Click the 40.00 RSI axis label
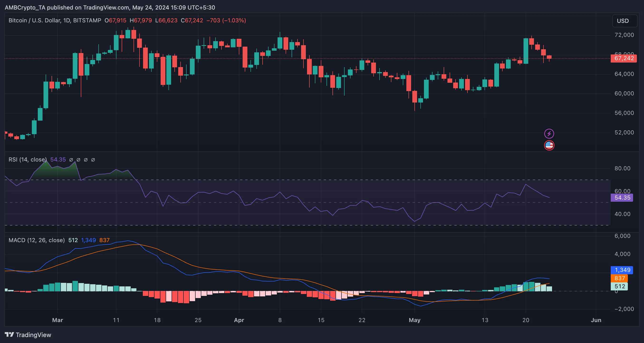Viewport: 644px width, 343px height. pyautogui.click(x=623, y=214)
